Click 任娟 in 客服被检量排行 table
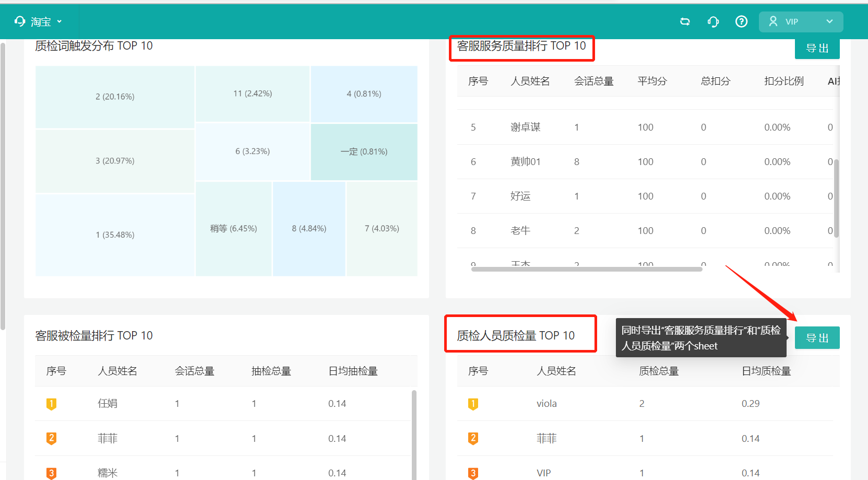Screen dimensions: 868x480 pos(108,403)
